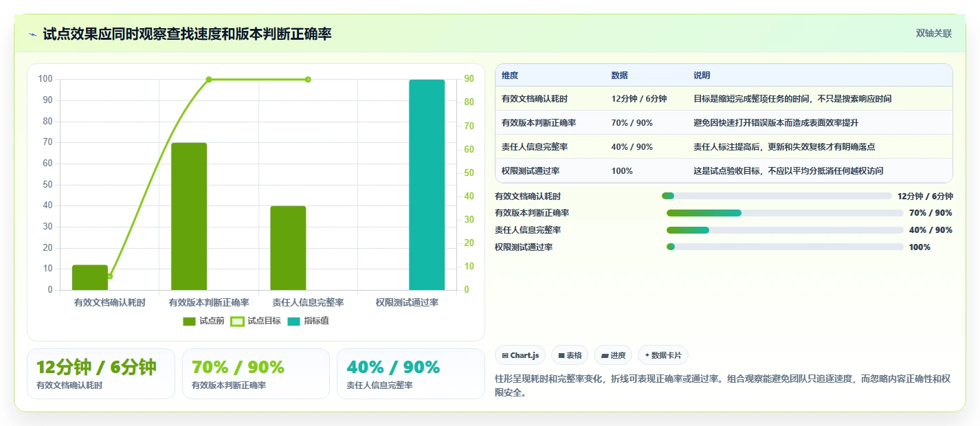The image size is (980, 426).
Task: Click progress list label 有效版本判断正确率
Action: tap(532, 213)
